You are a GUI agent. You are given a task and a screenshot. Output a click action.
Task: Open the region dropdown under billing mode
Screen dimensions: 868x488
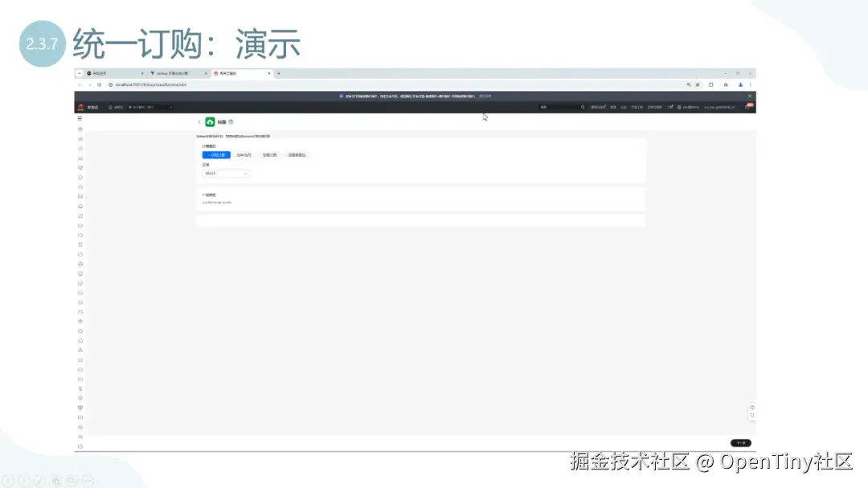226,174
